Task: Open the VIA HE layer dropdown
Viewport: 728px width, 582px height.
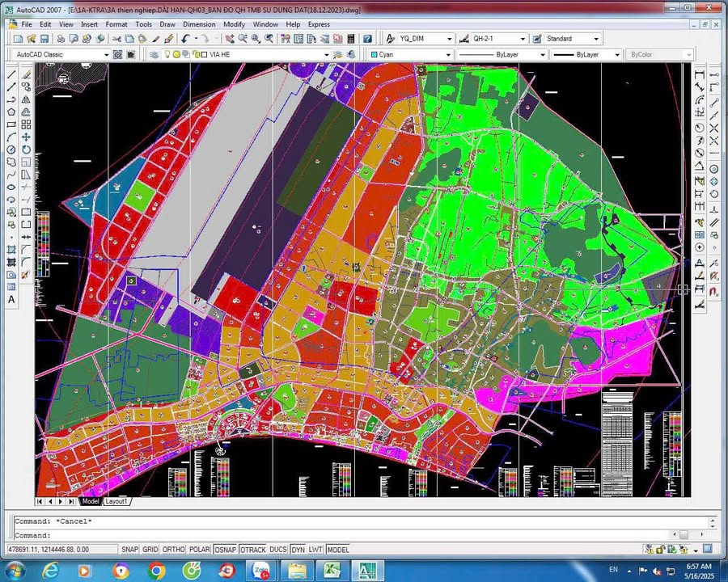Action: [326, 55]
